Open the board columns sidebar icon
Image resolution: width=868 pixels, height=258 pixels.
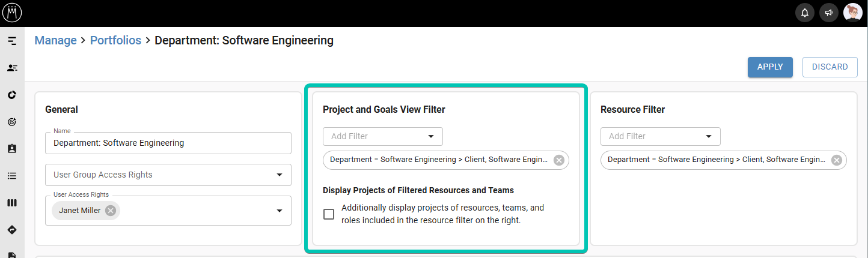(12, 203)
